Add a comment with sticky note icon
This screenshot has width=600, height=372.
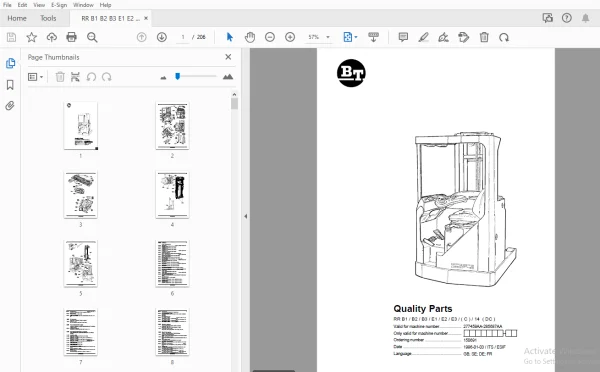(403, 37)
